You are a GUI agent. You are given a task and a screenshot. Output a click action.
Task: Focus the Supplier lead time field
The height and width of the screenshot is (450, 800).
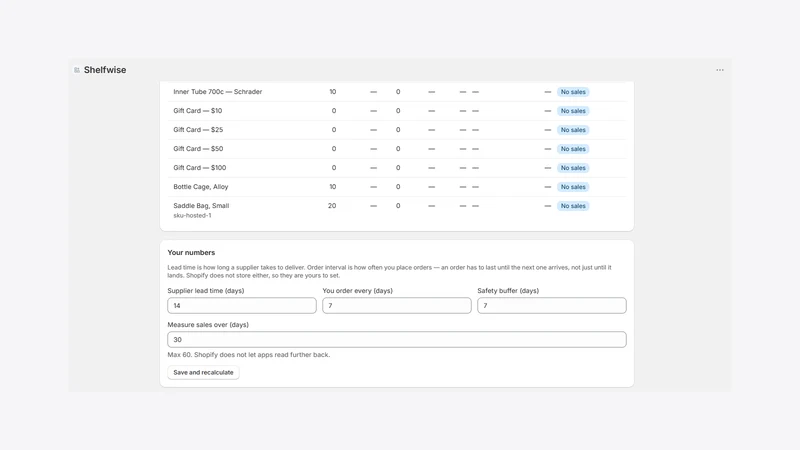pyautogui.click(x=242, y=306)
